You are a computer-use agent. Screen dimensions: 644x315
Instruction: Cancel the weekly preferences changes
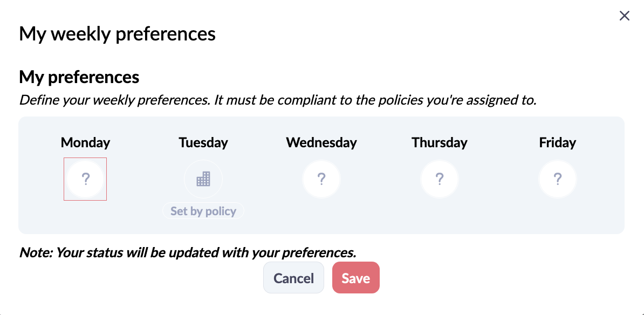coord(293,278)
